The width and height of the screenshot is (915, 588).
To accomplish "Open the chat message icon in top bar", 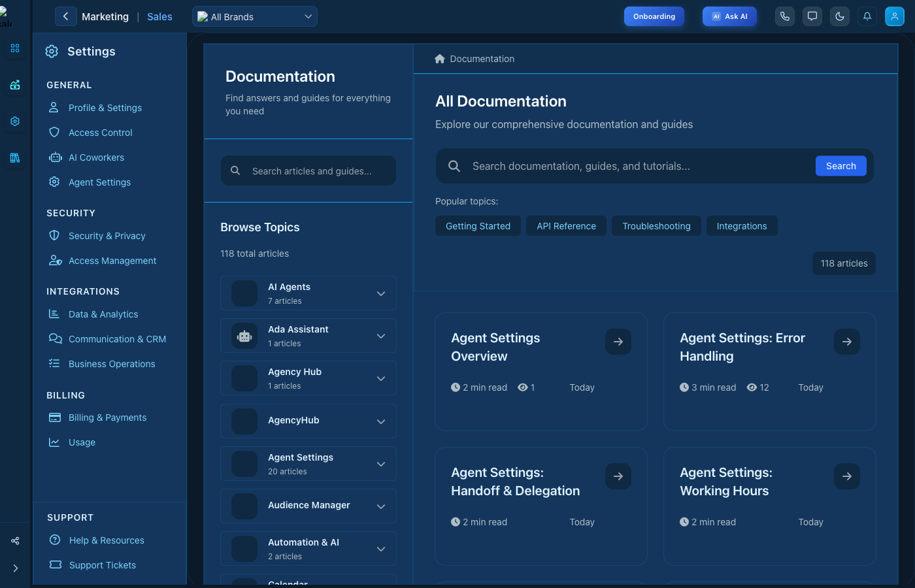I will pyautogui.click(x=812, y=16).
